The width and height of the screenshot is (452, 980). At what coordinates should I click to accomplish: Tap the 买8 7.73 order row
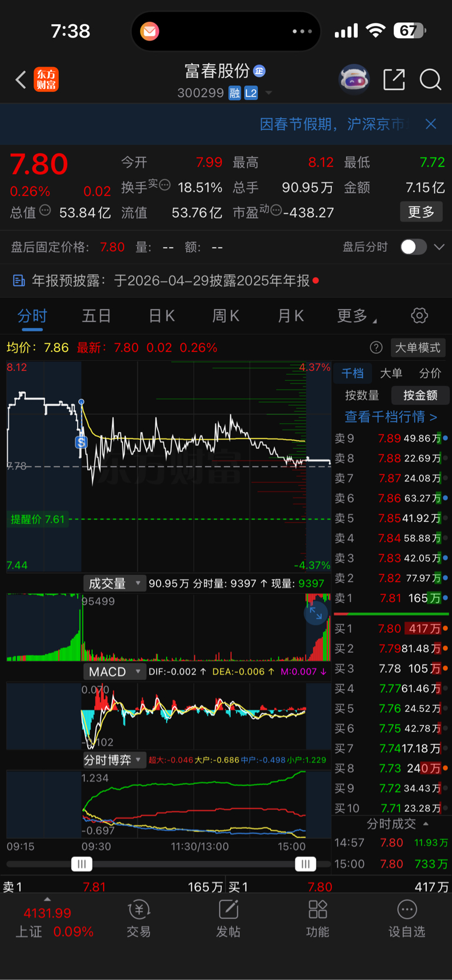(391, 768)
